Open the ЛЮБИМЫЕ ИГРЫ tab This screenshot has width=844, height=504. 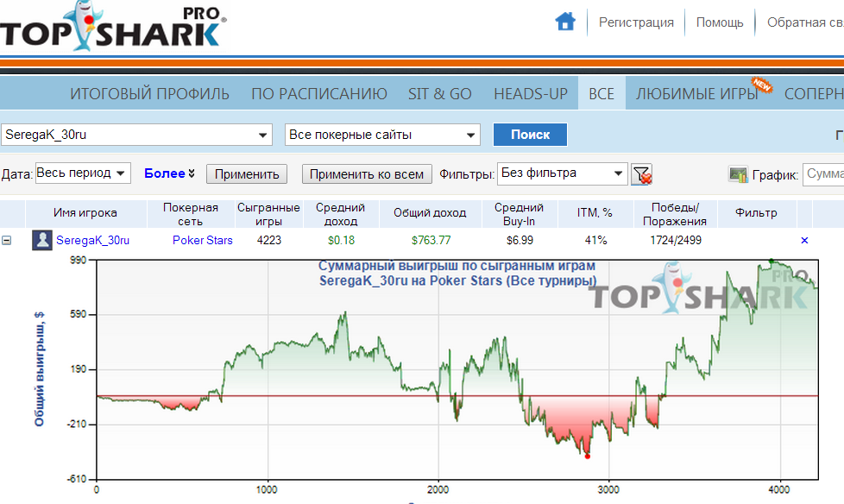point(697,94)
